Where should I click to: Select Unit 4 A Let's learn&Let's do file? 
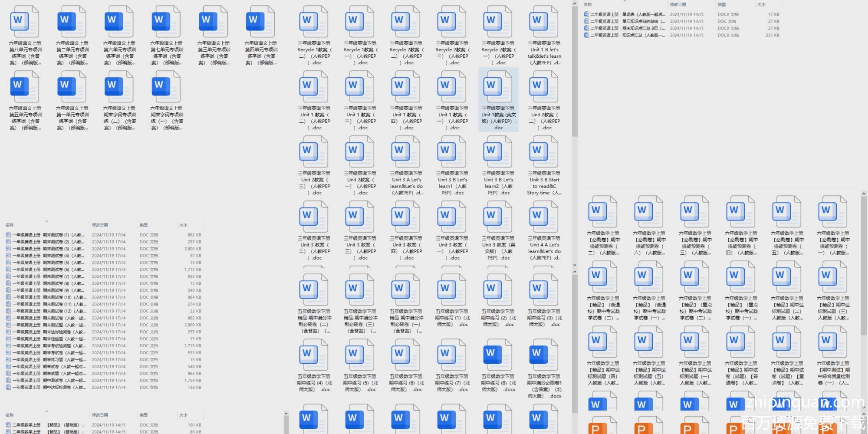pyautogui.click(x=544, y=217)
